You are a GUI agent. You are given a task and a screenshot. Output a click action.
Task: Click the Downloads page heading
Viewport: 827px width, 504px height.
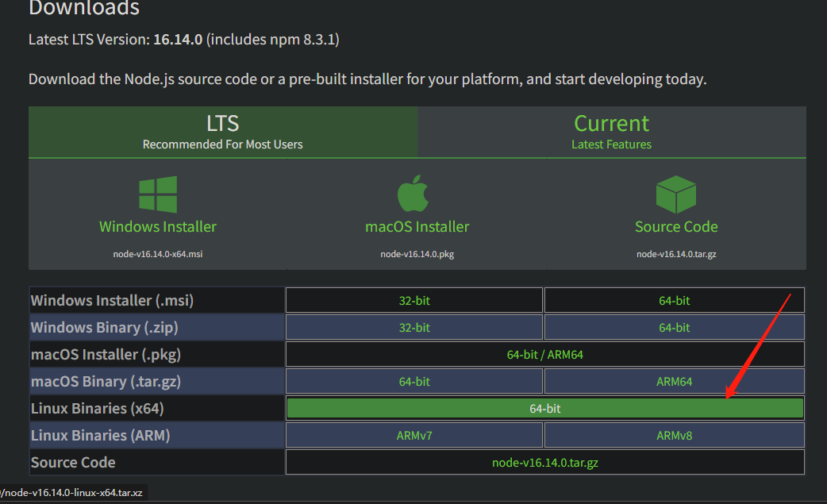pyautogui.click(x=84, y=8)
